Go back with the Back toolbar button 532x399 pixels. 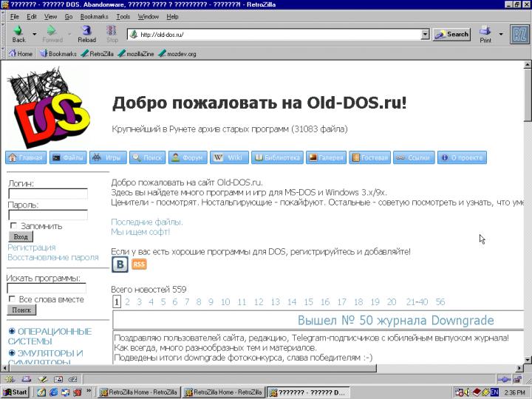[18, 34]
